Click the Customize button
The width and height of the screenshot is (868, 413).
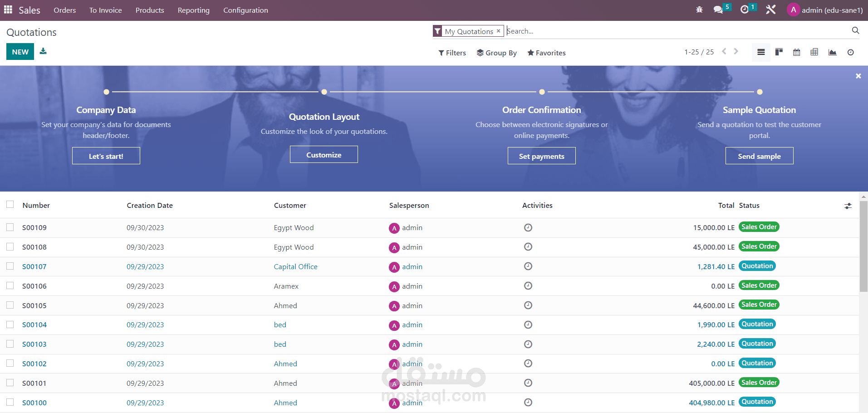click(324, 154)
